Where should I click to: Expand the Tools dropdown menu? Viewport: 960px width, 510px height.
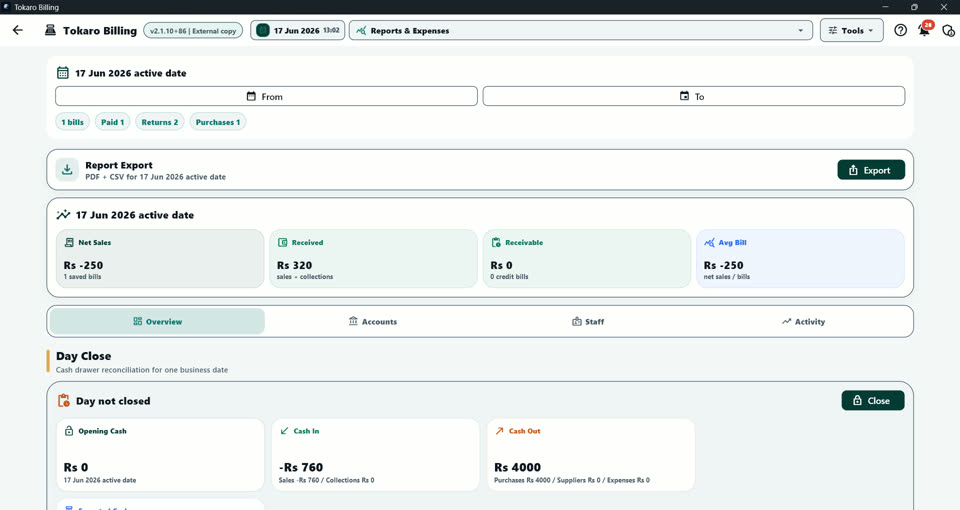click(852, 30)
